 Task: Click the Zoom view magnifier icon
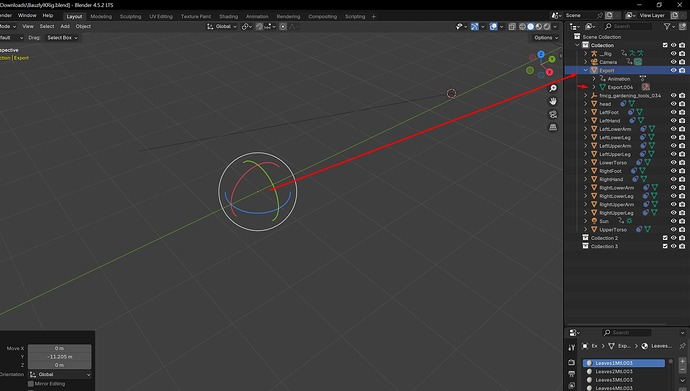tap(553, 88)
